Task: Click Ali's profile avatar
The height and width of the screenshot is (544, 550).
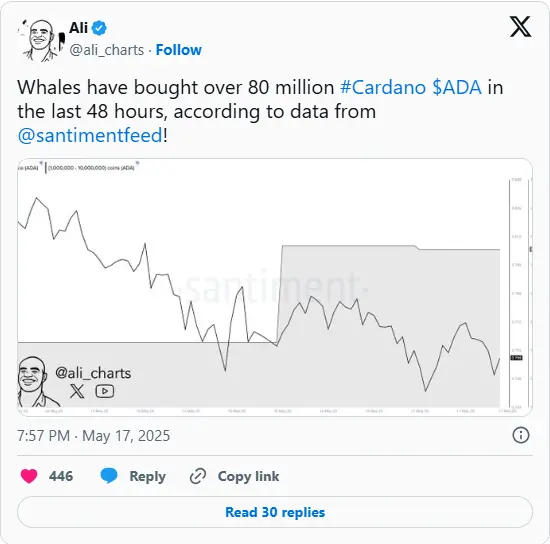Action: pyautogui.click(x=41, y=40)
